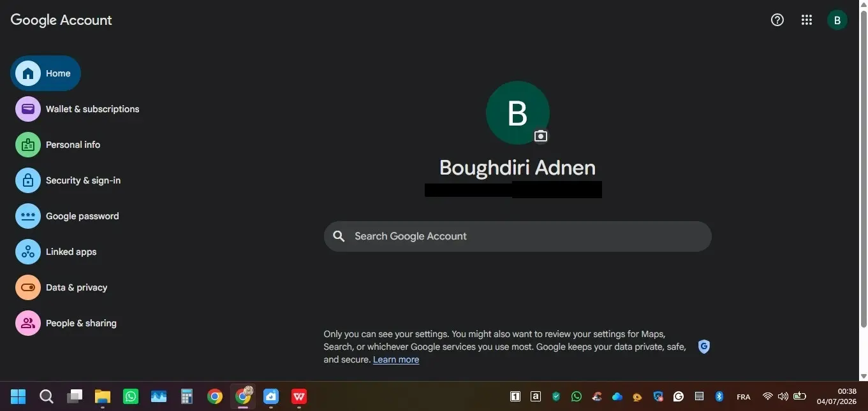Image resolution: width=868 pixels, height=411 pixels.
Task: Click the battery status tray icon
Action: pyautogui.click(x=800, y=396)
